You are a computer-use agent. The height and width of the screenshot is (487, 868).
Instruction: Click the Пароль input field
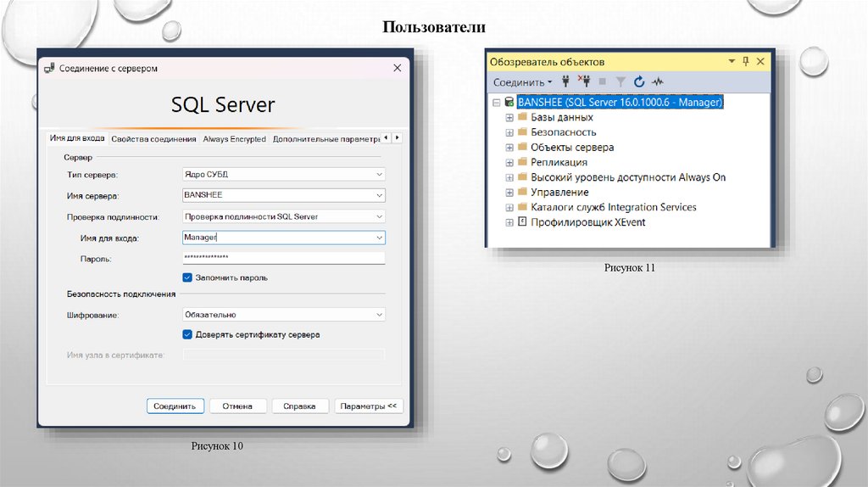[x=283, y=258]
